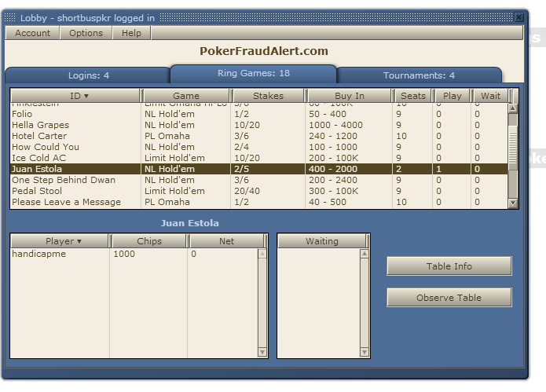Image resolution: width=546 pixels, height=392 pixels.
Task: Select the Hella Grapes table row
Action: tap(40, 125)
